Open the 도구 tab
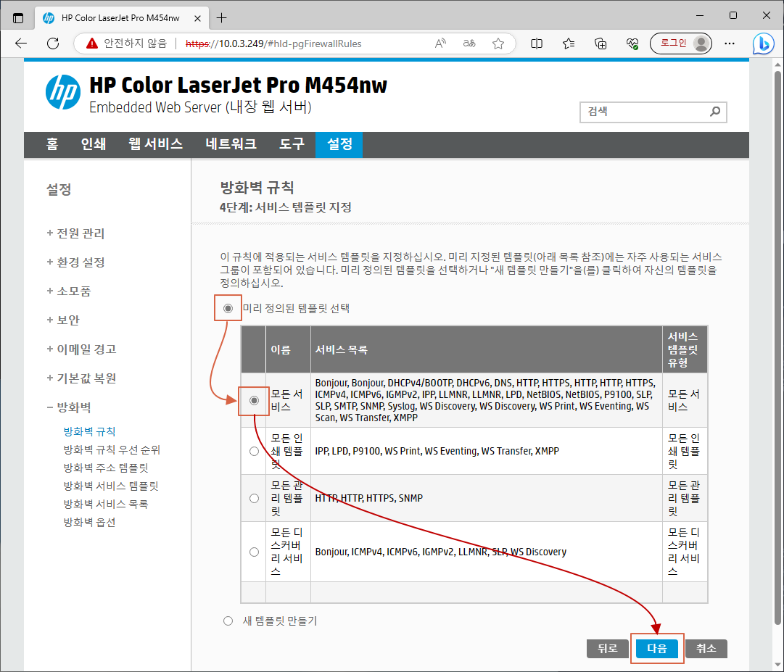 pyautogui.click(x=292, y=144)
